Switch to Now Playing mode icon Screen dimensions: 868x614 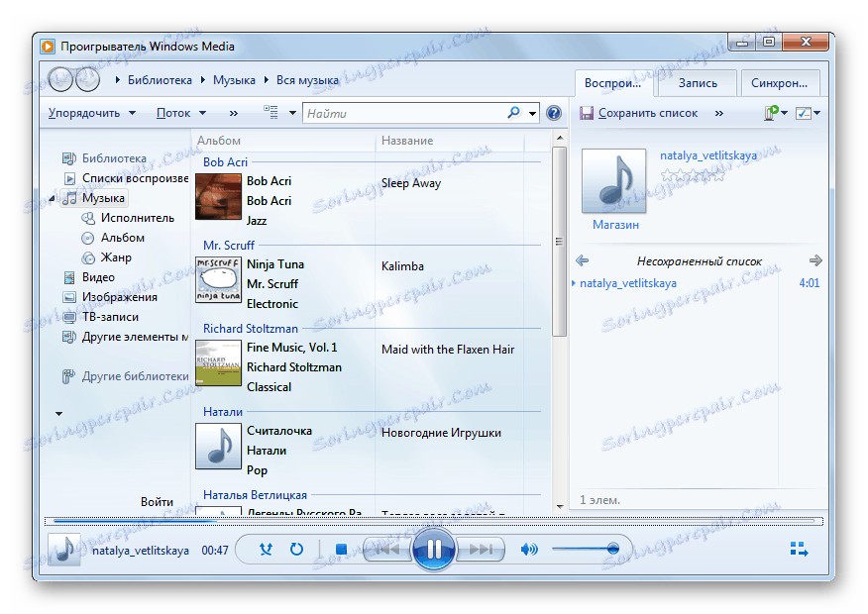click(x=799, y=550)
